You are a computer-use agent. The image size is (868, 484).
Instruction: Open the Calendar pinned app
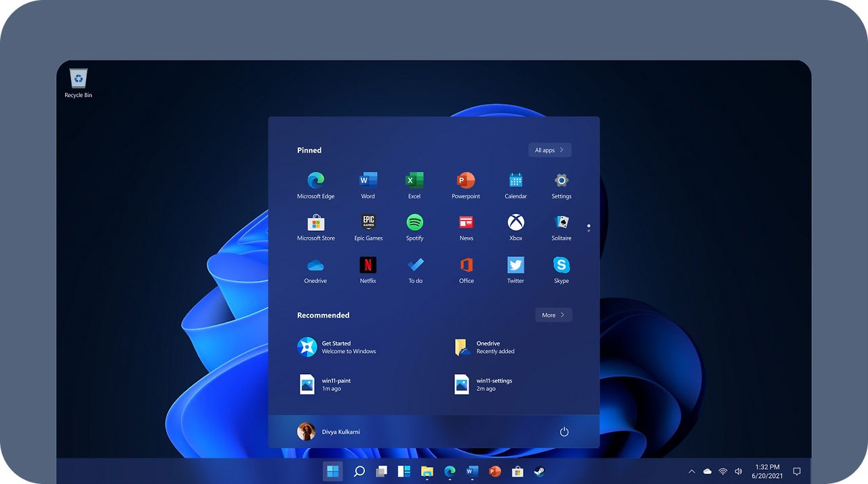click(515, 185)
